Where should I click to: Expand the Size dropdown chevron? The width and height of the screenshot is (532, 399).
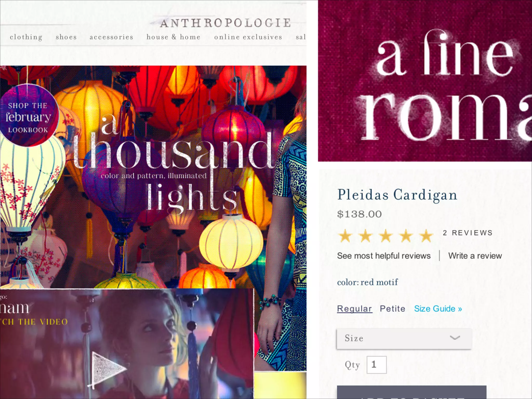[x=455, y=338]
